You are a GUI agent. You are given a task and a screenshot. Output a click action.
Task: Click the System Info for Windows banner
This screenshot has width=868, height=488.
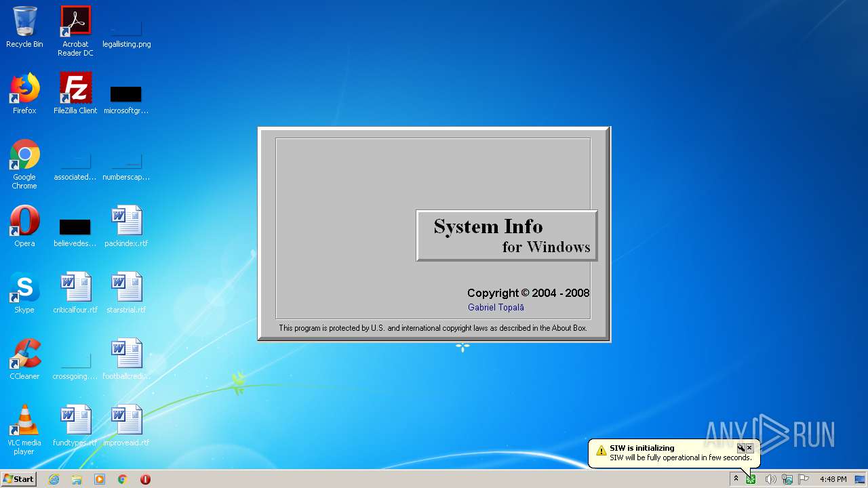point(507,235)
